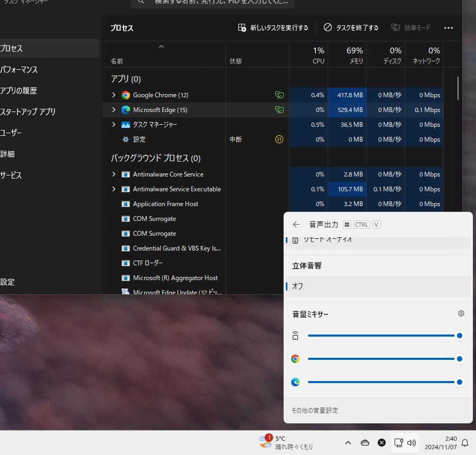This screenshot has width=476, height=455.
Task: Click the Microsoft Edge icon in process list
Action: pyautogui.click(x=125, y=110)
